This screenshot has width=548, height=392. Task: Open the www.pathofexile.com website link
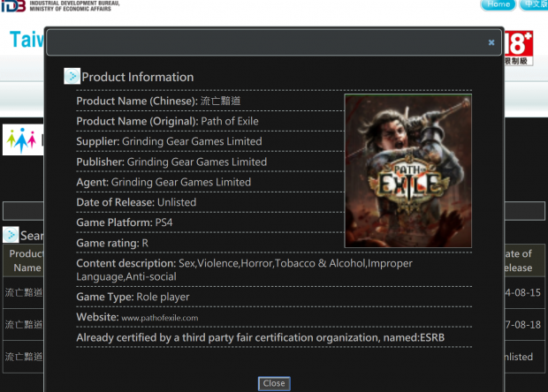(x=160, y=318)
